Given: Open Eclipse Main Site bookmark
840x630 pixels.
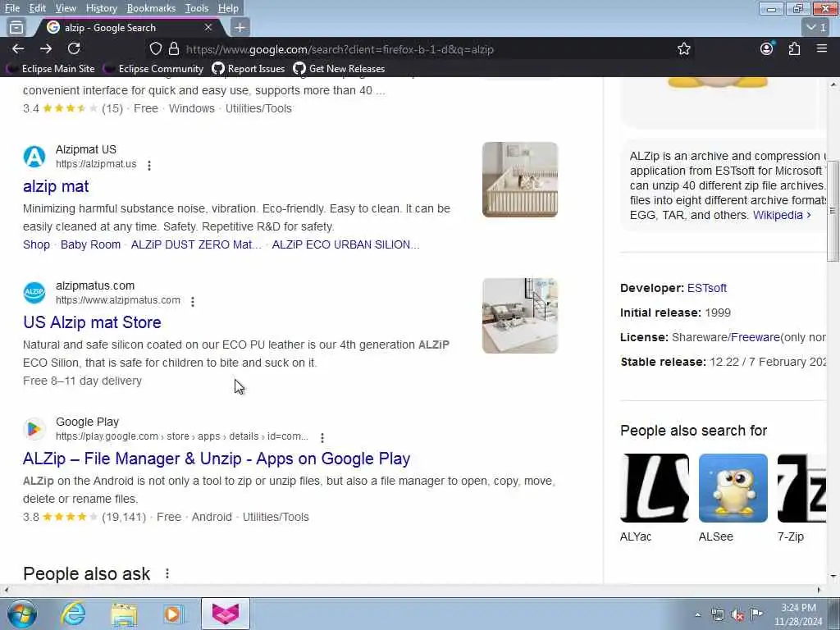Looking at the screenshot, I should (x=51, y=69).
